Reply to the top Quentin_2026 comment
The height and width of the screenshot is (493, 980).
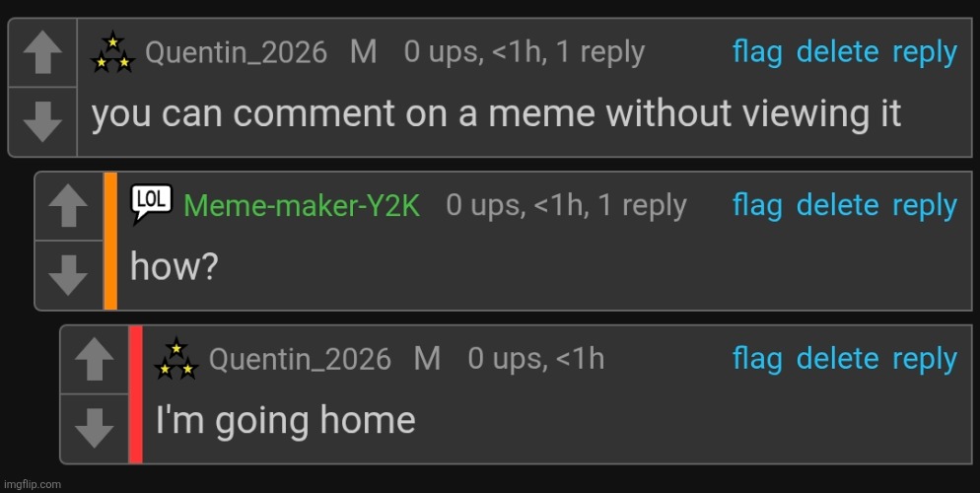click(924, 52)
